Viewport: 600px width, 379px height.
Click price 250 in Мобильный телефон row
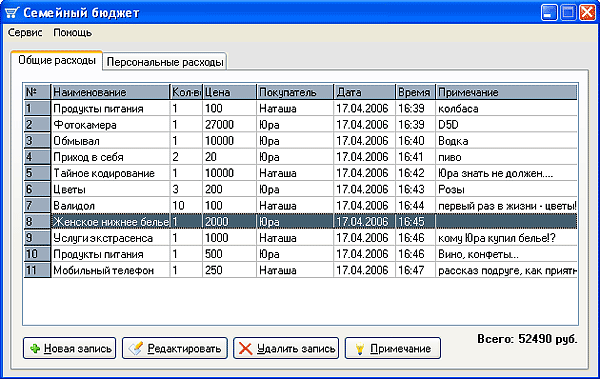(x=229, y=270)
